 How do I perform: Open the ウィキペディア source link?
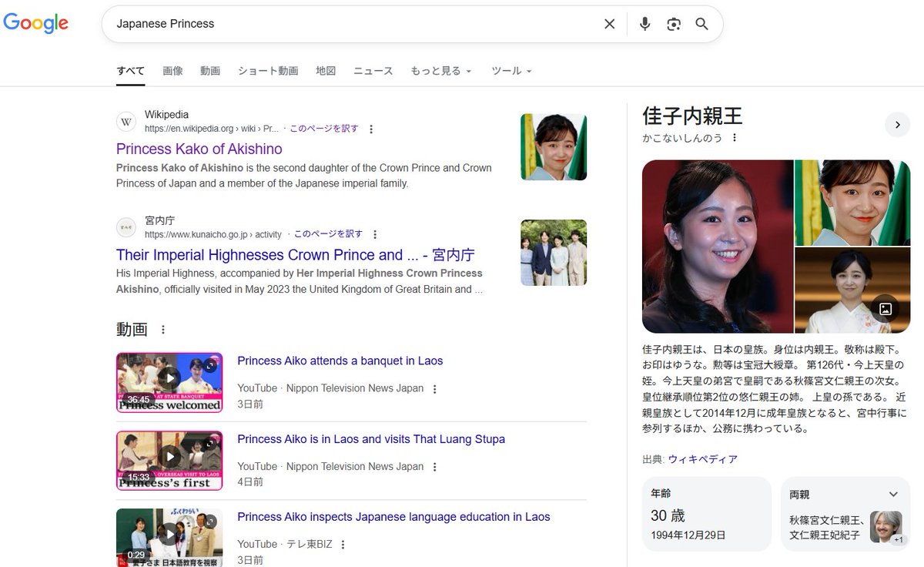pos(702,460)
